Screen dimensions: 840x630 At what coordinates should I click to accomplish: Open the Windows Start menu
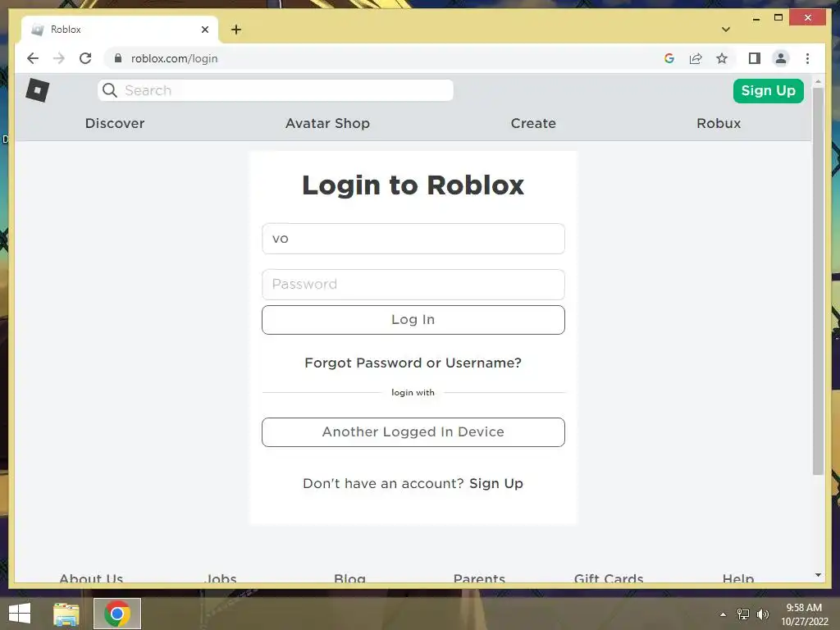(20, 614)
